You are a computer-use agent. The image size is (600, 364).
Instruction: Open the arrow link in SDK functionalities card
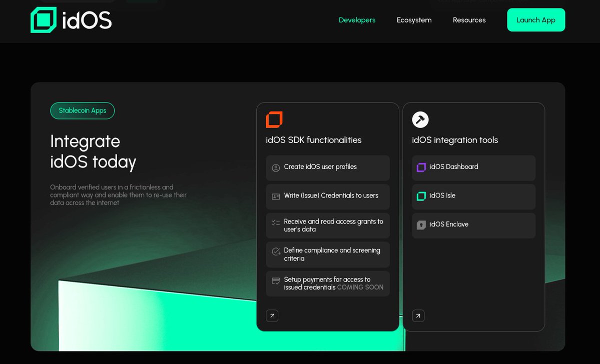click(x=272, y=316)
